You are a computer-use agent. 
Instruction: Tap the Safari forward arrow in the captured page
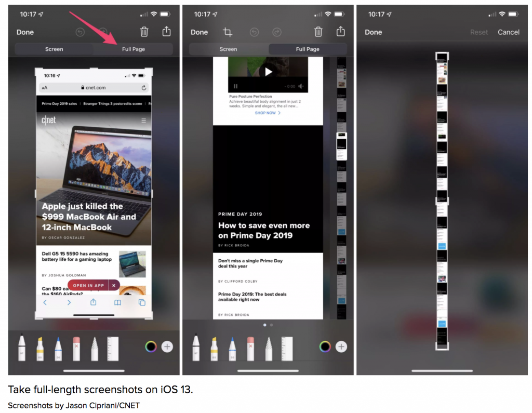[69, 302]
